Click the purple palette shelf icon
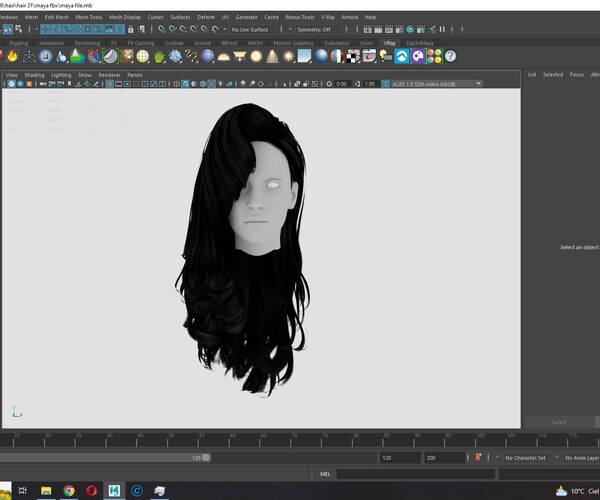Viewport: 600px width, 500px height. pos(418,56)
